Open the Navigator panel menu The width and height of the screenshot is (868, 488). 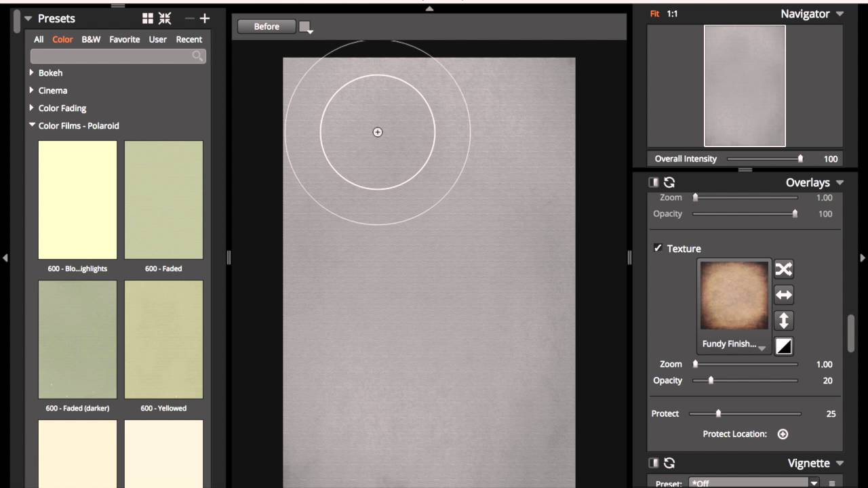click(840, 14)
